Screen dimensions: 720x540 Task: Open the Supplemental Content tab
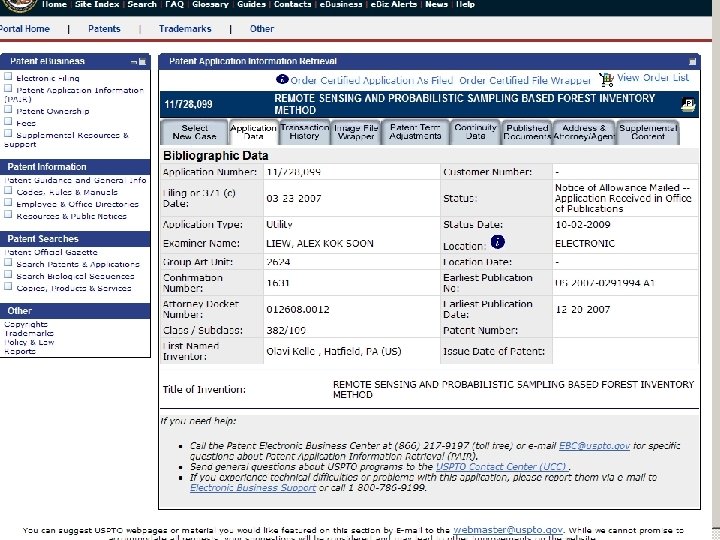click(647, 132)
